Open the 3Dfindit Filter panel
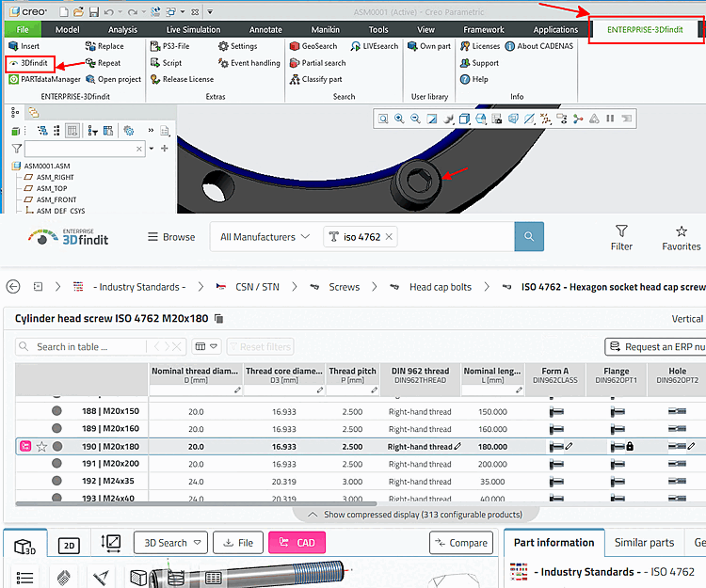 621,237
